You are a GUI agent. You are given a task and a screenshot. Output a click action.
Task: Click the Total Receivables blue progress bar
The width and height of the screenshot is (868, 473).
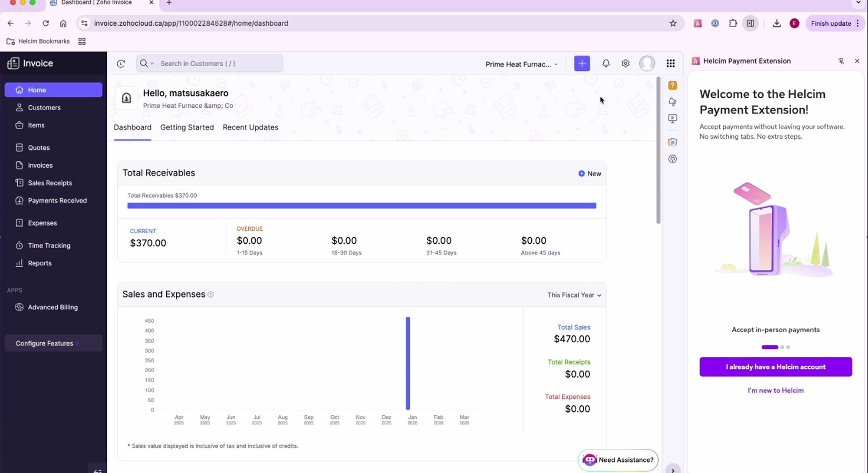coord(361,205)
